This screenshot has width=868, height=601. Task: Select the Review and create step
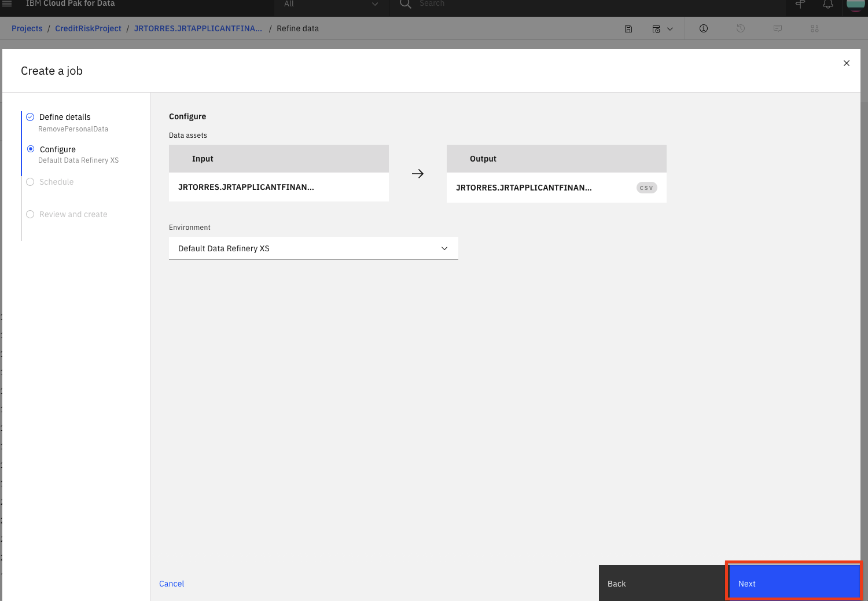pyautogui.click(x=73, y=214)
